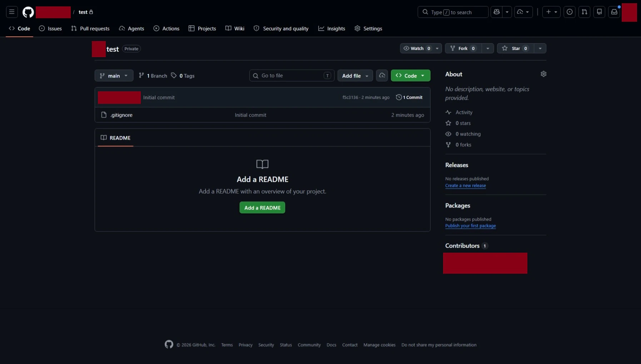Expand the Copilot dropdown arrow
Viewport: 641px width, 364px height.
point(507,12)
